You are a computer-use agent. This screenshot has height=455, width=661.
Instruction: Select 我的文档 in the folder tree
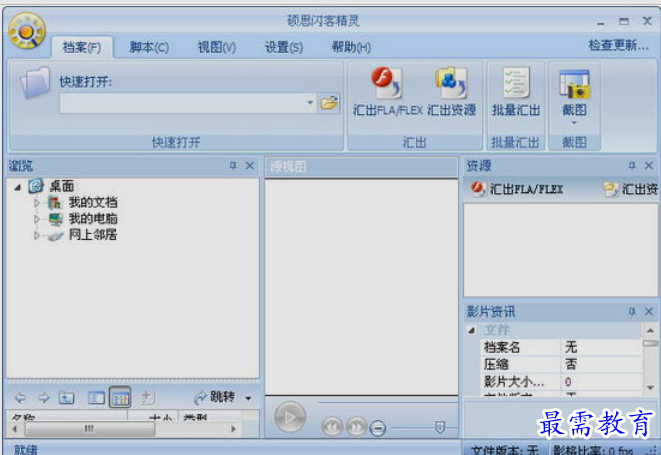click(93, 202)
